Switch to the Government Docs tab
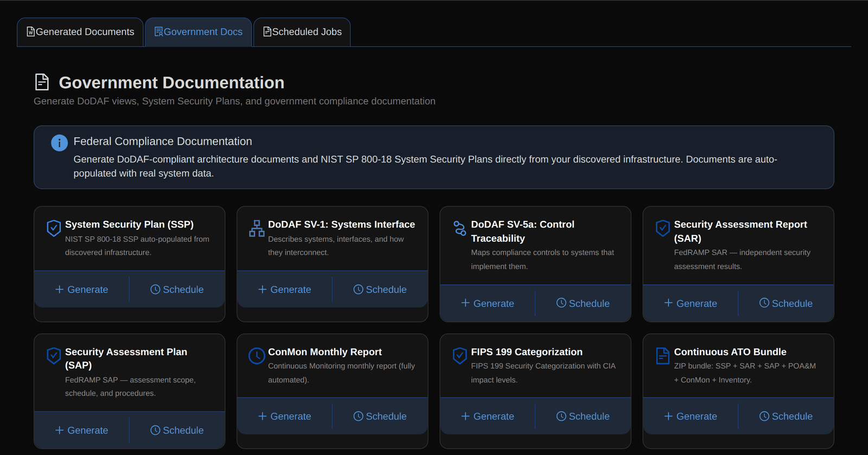This screenshot has height=455, width=868. click(x=199, y=32)
